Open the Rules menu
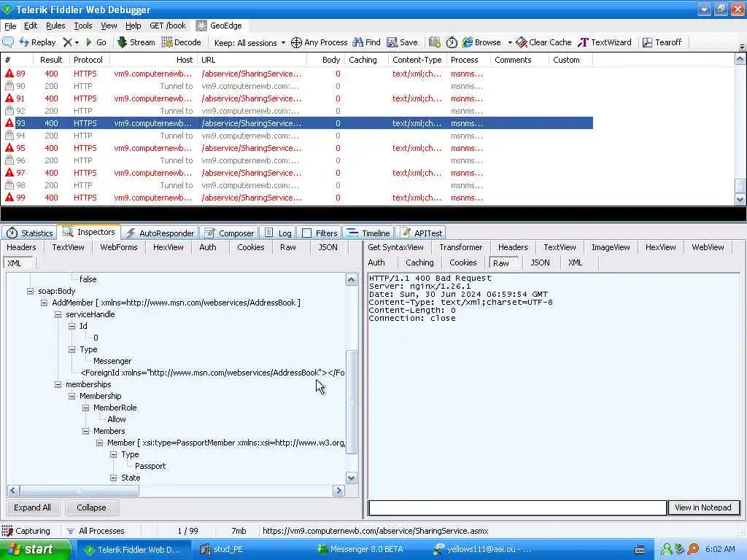 coord(55,26)
